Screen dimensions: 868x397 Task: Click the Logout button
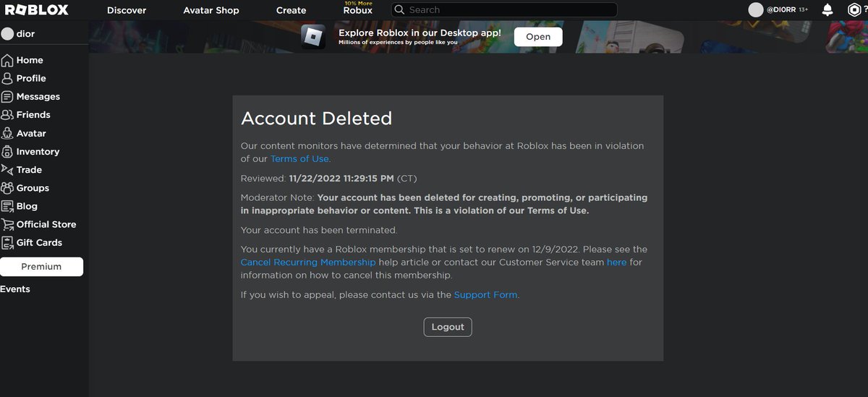click(448, 327)
